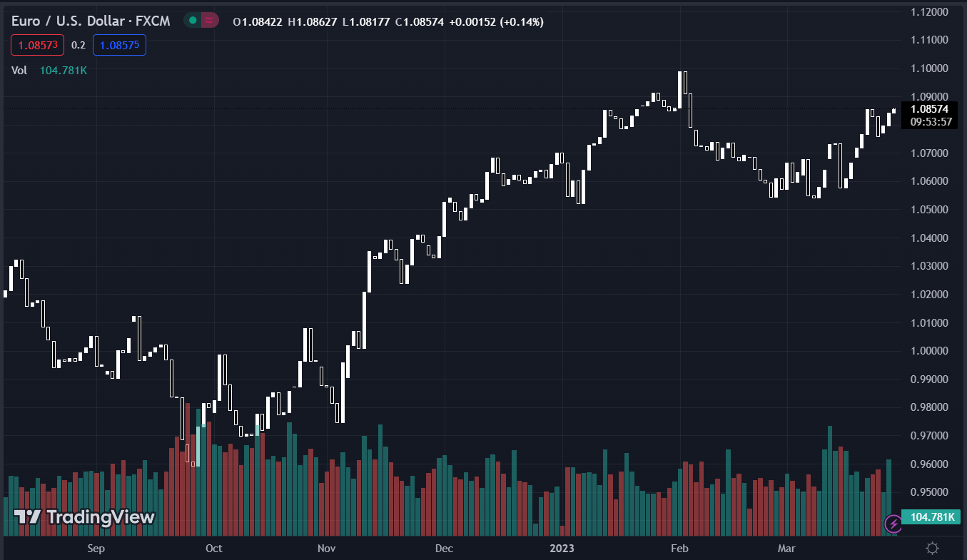Click the purple lightning bolt icon
967x560 pixels.
tap(893, 524)
